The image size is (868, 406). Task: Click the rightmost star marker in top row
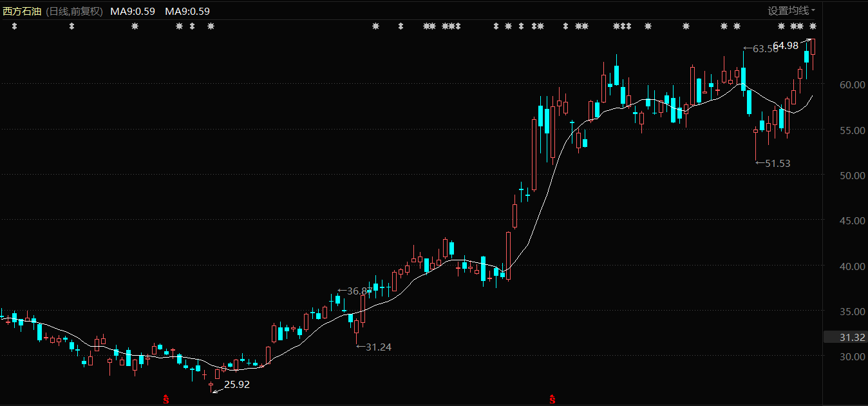813,26
